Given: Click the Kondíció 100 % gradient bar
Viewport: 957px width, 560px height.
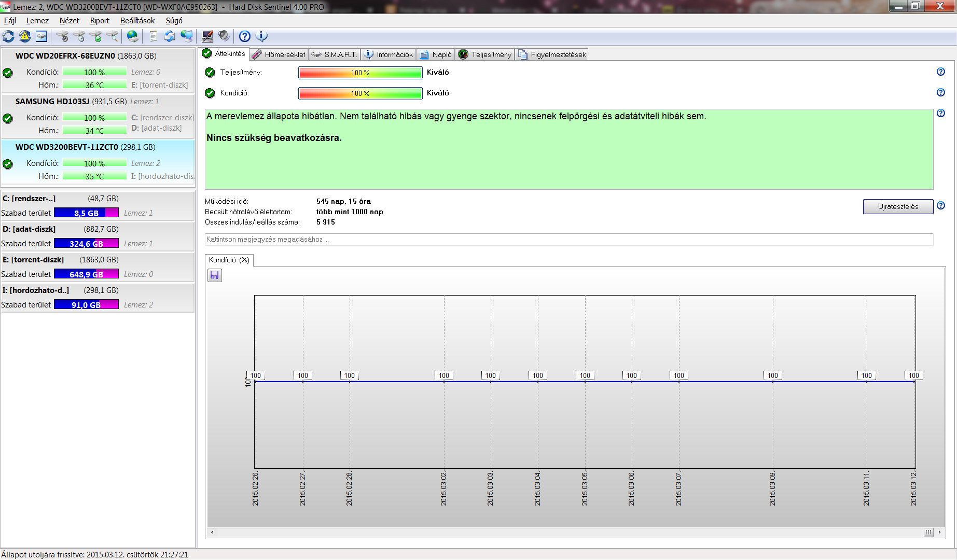Looking at the screenshot, I should coord(360,93).
